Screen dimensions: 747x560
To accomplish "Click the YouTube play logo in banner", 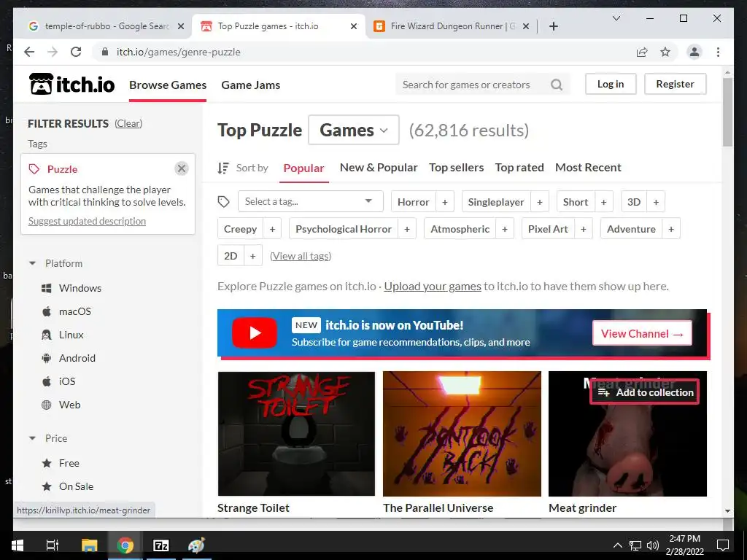I will 255,332.
